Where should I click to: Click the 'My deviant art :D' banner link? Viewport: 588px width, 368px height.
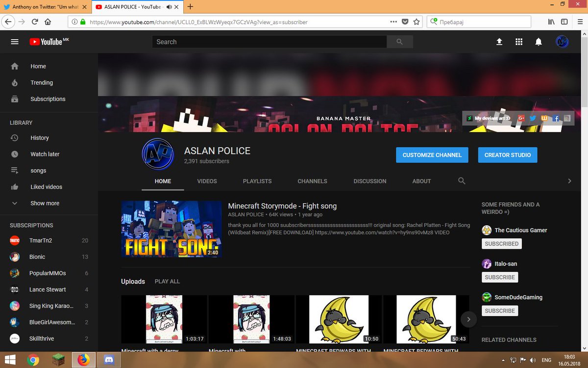(489, 118)
